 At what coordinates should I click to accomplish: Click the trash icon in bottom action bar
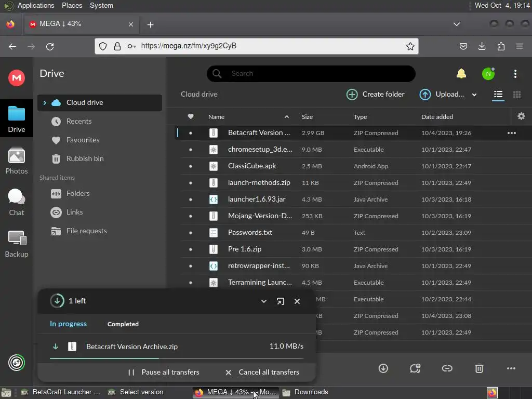click(x=479, y=368)
